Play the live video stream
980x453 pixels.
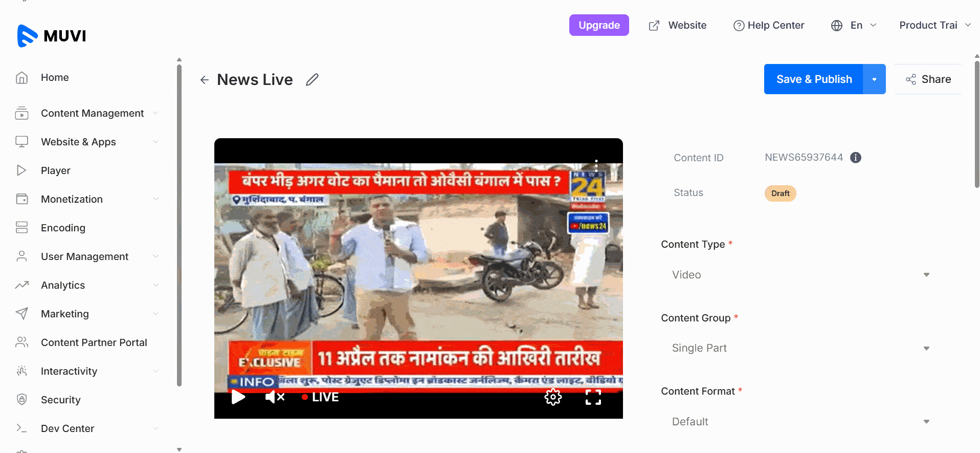tap(238, 397)
